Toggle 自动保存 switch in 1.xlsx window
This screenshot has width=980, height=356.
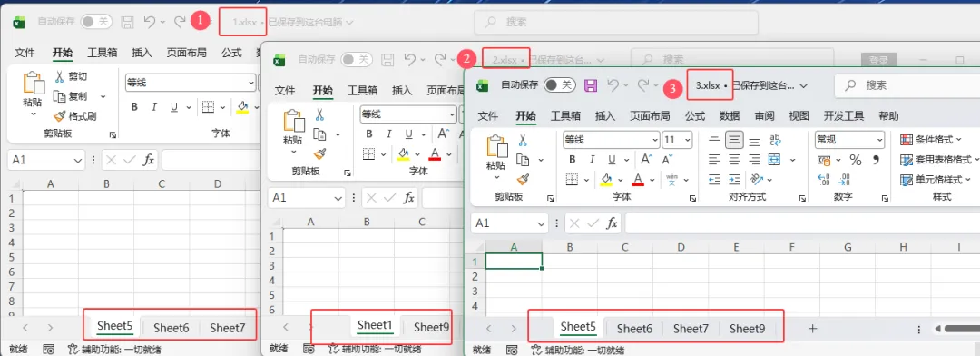[96, 22]
